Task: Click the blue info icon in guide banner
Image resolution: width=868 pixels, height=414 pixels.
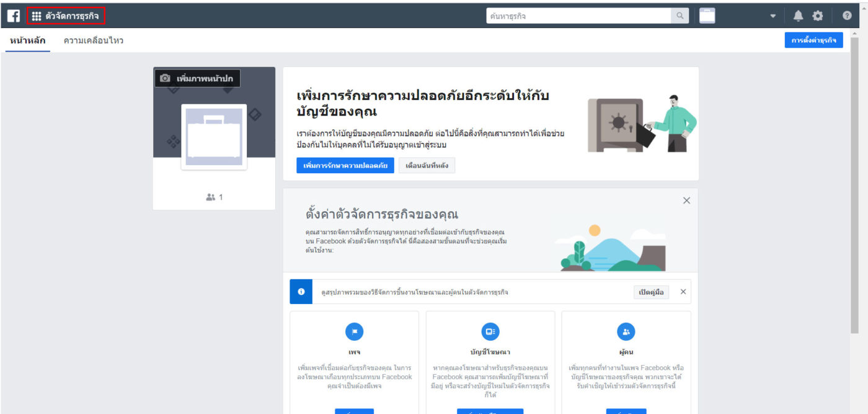Action: 301,292
